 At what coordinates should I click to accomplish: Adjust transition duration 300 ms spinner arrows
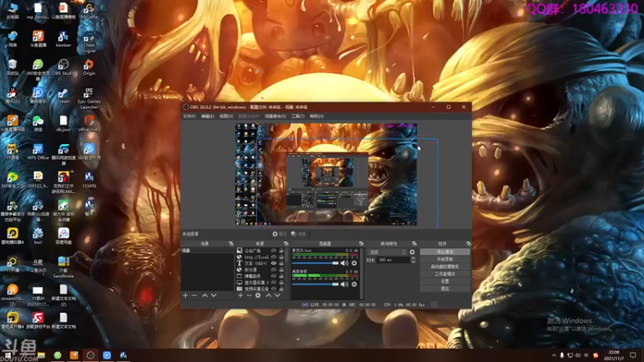tap(413, 260)
